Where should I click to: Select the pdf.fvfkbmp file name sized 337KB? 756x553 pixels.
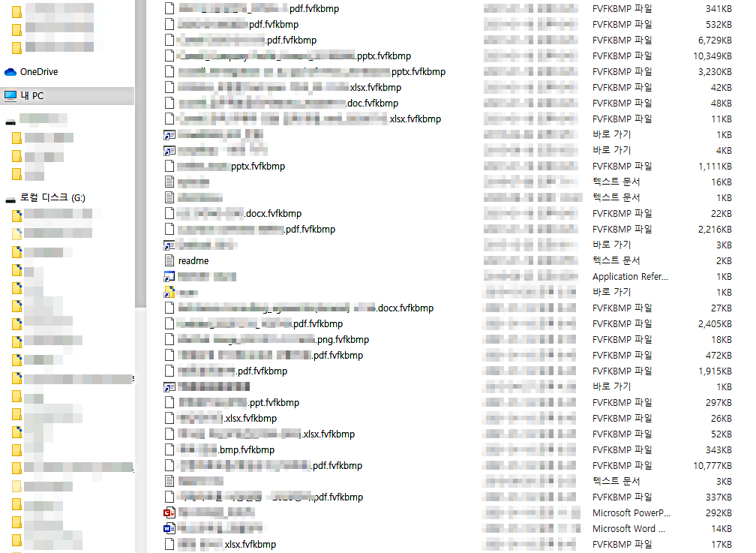(x=271, y=497)
